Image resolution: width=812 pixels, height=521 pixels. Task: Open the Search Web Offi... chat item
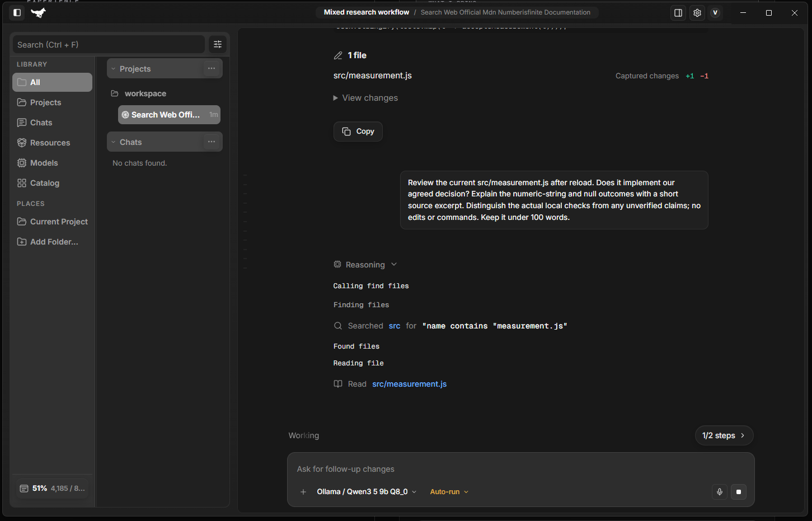pos(169,115)
